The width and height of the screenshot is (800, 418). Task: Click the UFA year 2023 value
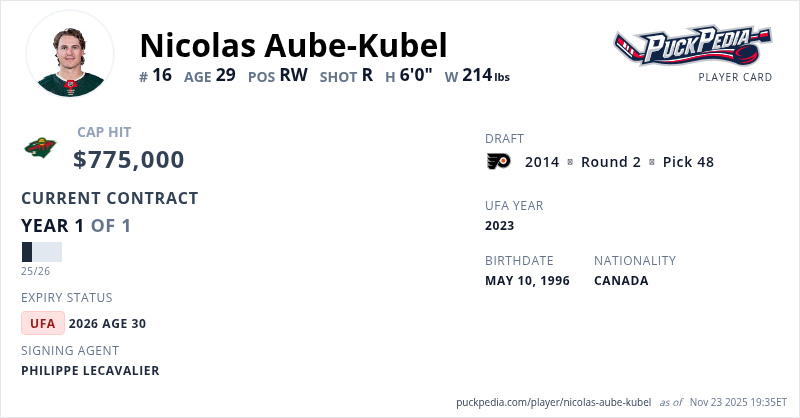pyautogui.click(x=499, y=225)
